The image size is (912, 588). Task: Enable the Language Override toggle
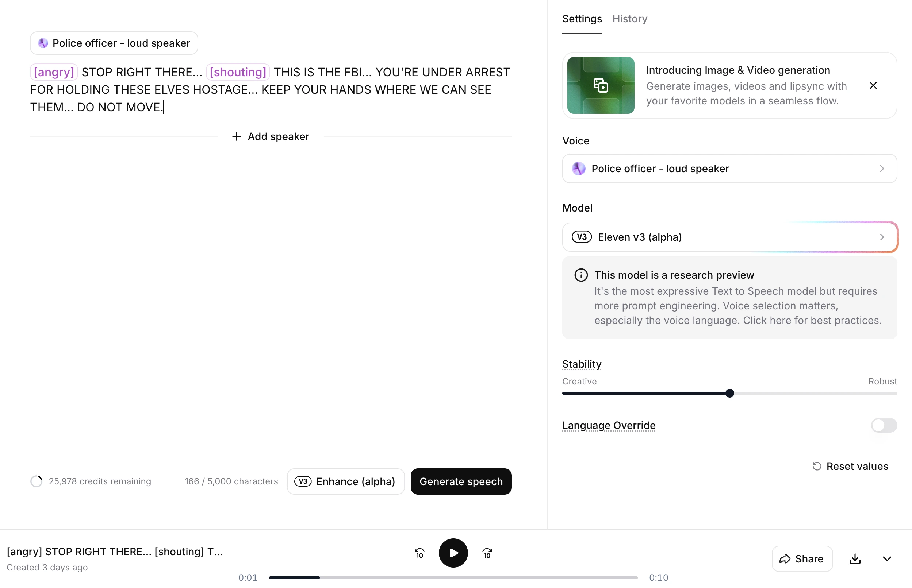884,425
